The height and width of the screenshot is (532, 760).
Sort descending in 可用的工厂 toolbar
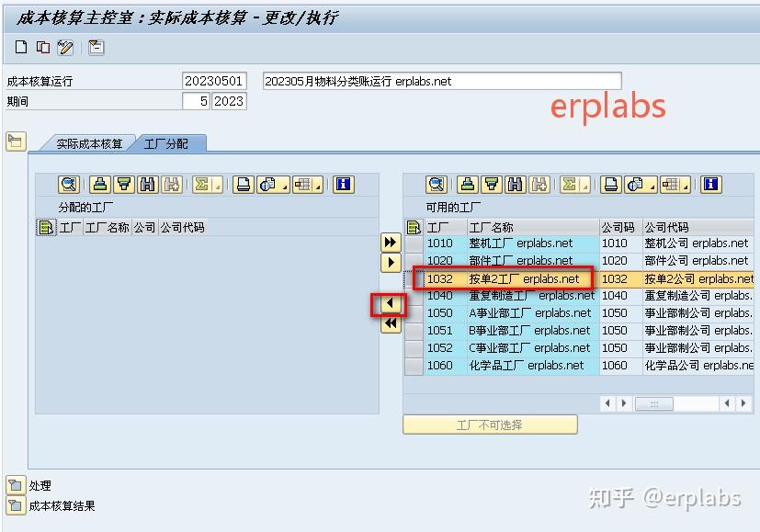(492, 184)
